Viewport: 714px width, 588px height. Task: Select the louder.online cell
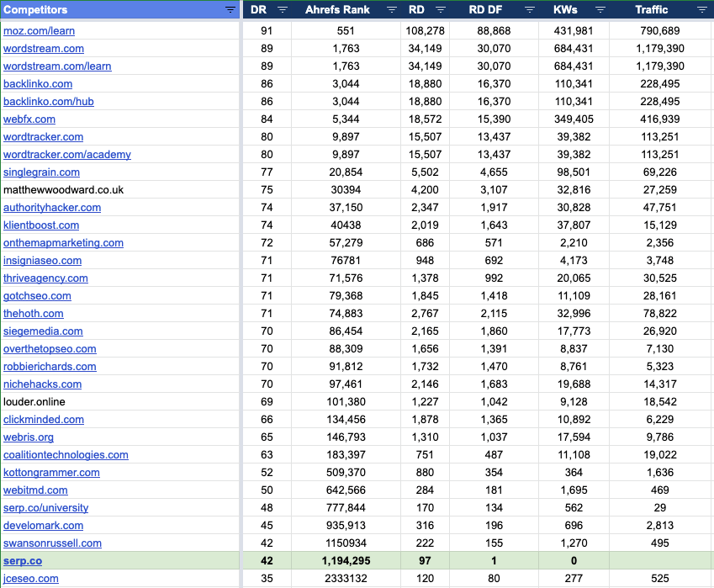[120, 402]
